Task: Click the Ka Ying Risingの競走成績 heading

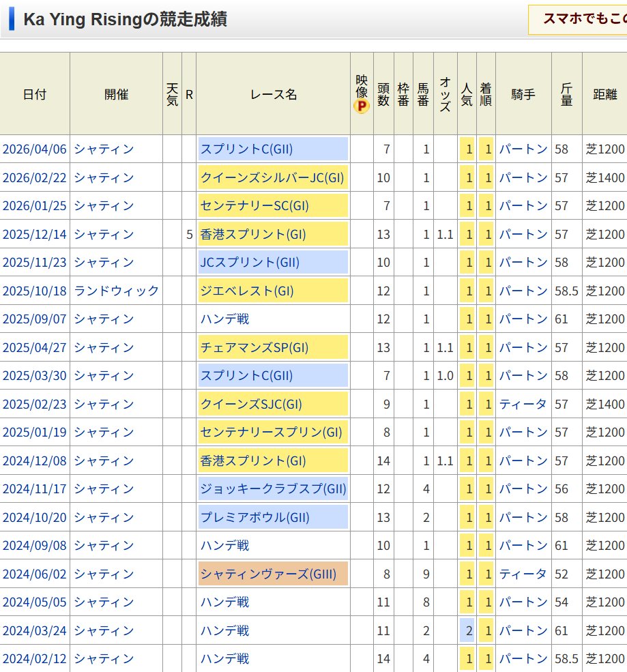Action: pos(125,19)
